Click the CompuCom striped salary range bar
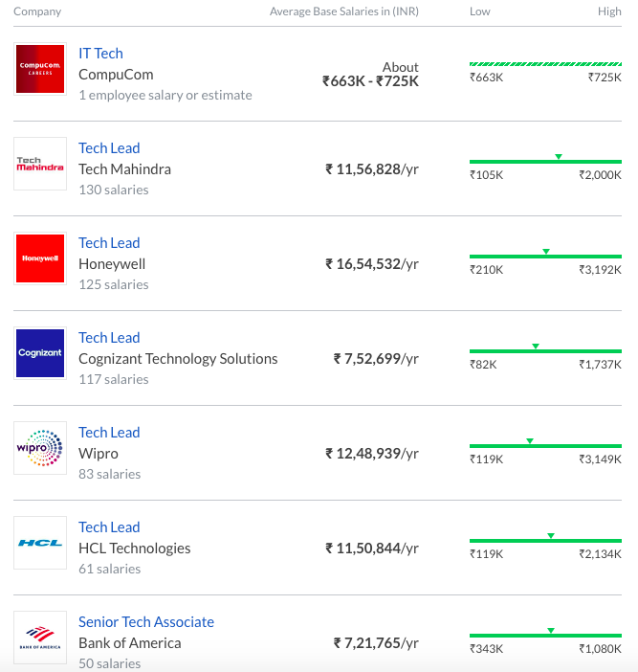Viewport: 638px width, 672px height. coord(545,64)
